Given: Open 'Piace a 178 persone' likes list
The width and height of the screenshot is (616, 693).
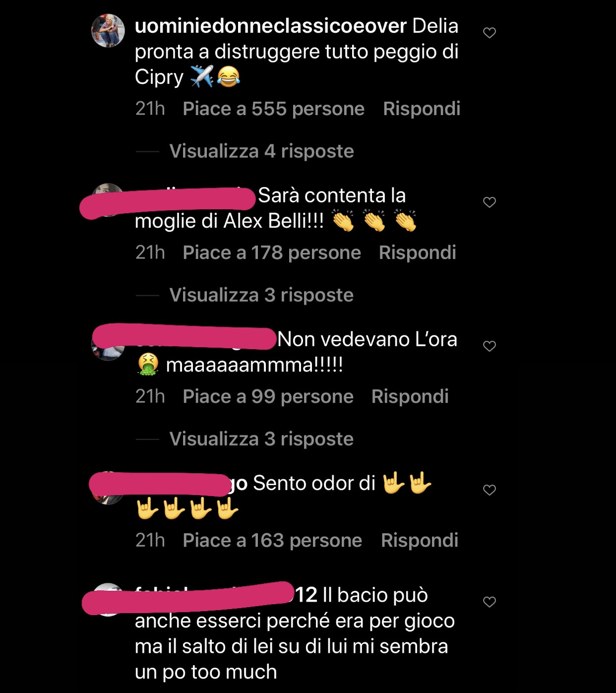Looking at the screenshot, I should click(272, 252).
